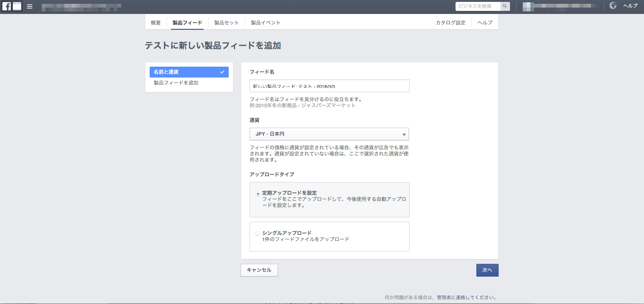
Task: Open カタログ設定
Action: (x=450, y=23)
